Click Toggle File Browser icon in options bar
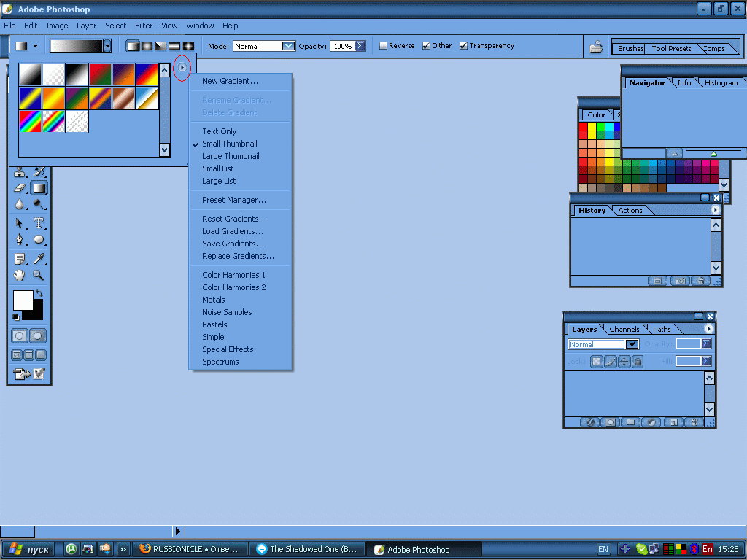 pyautogui.click(x=596, y=47)
